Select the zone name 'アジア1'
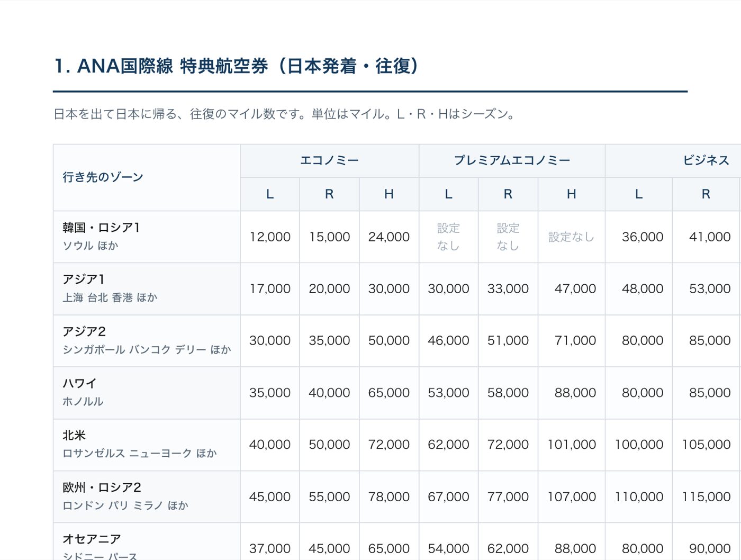Image resolution: width=741 pixels, height=560 pixels. tap(84, 279)
